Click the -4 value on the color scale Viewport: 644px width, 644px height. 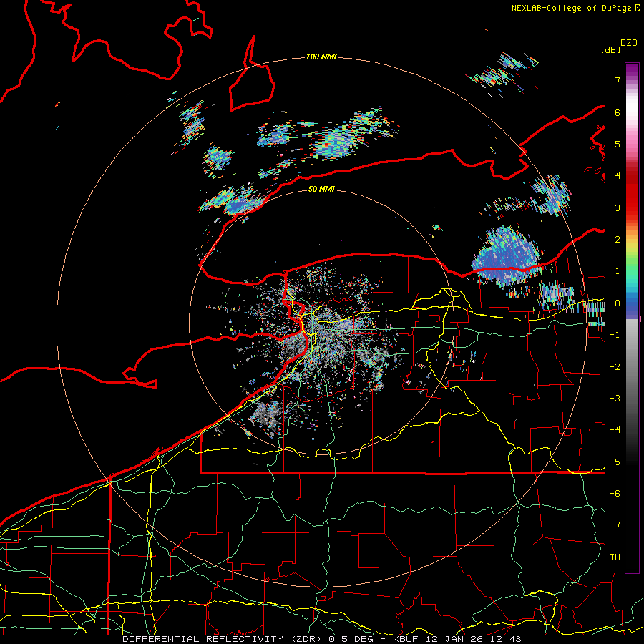[x=615, y=430]
